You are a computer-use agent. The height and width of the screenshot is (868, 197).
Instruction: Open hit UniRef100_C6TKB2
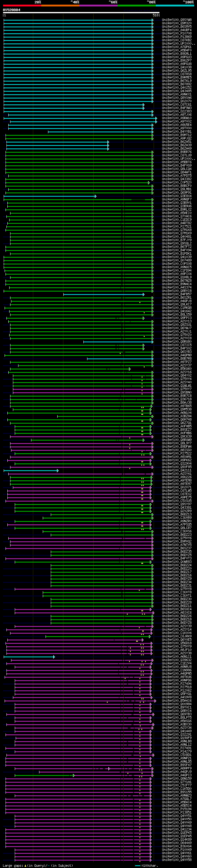point(176,40)
